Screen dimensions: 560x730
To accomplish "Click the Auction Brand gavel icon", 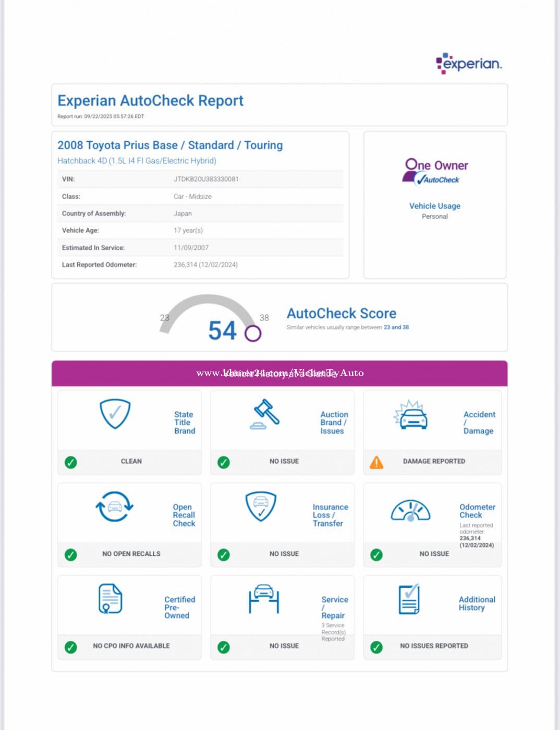I will (265, 415).
